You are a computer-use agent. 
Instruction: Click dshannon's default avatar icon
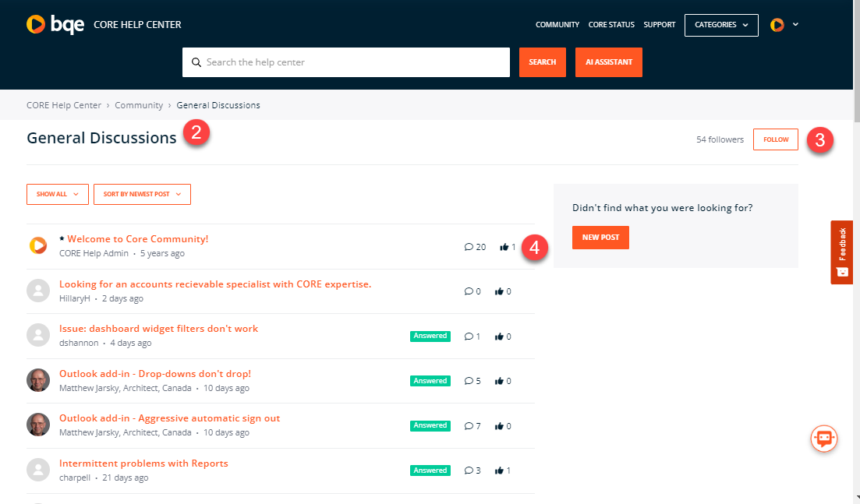[x=38, y=335]
